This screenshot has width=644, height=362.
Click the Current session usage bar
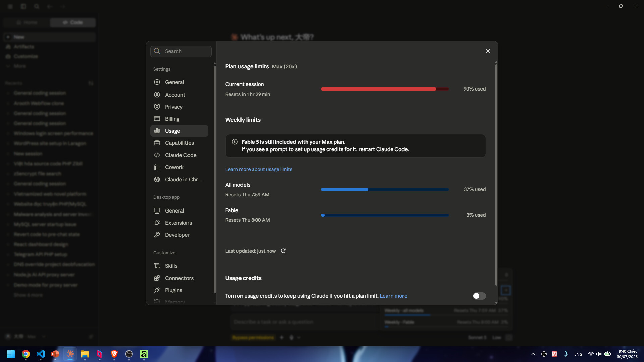(385, 89)
